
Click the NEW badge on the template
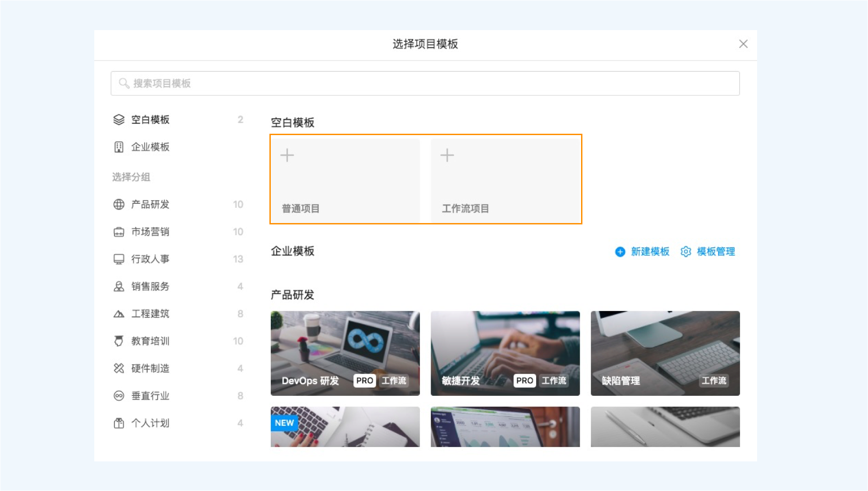(284, 423)
